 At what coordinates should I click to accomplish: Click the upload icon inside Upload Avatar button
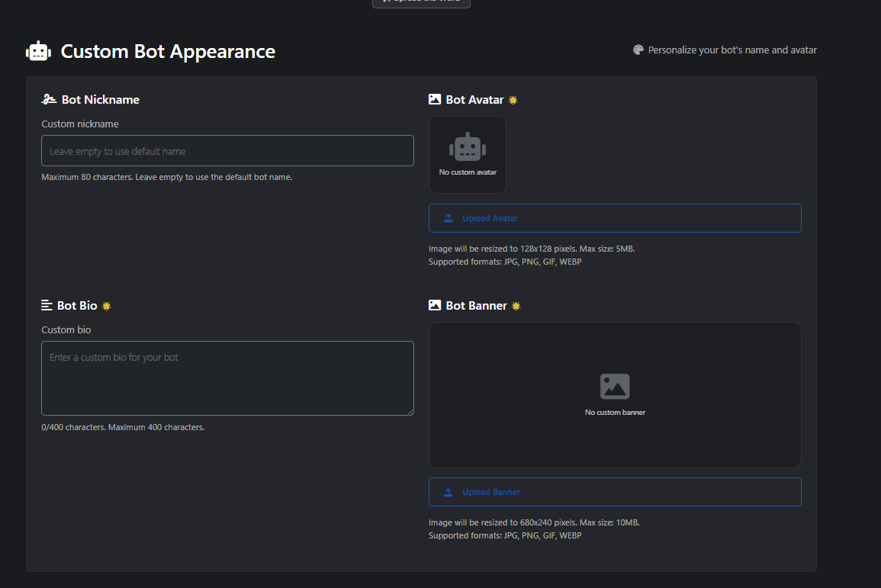(448, 218)
